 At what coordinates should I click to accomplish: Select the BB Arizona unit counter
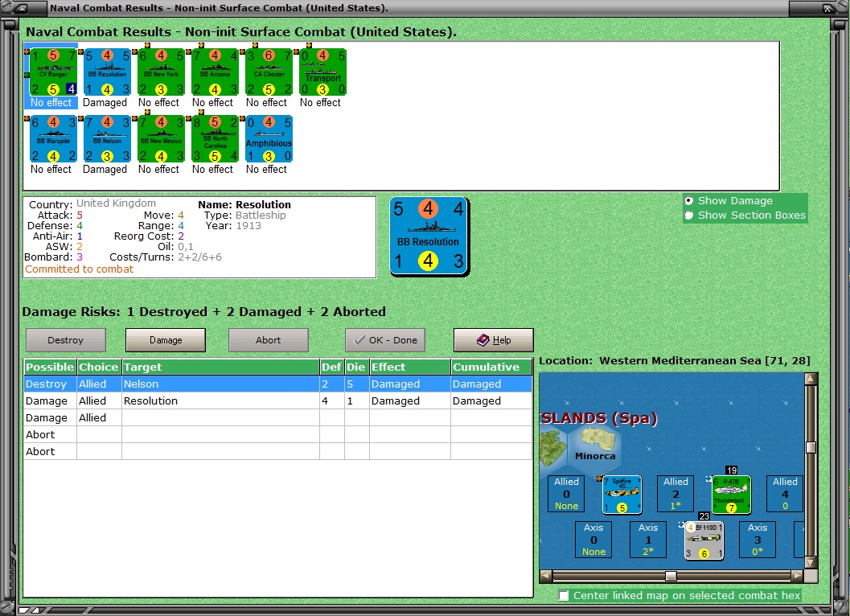pos(215,72)
